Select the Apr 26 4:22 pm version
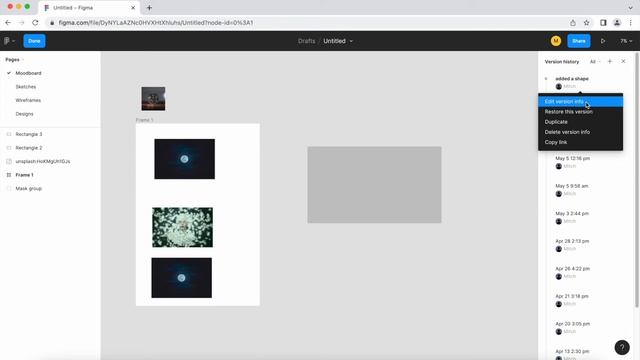Viewport: 640px width, 360px height. [x=572, y=269]
